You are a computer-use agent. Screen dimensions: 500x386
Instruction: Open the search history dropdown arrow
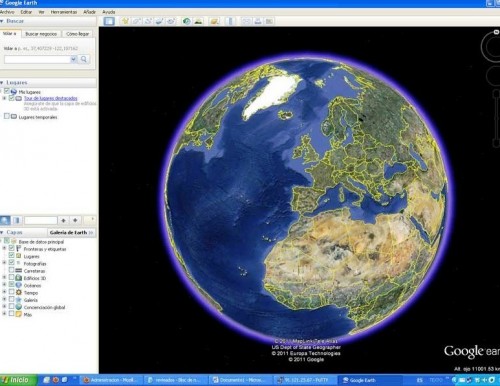pos(73,59)
